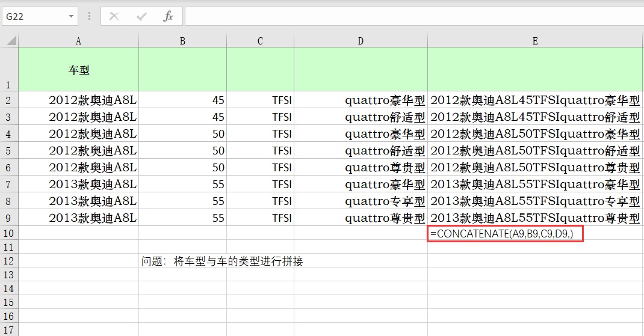Screen dimensions: 644x336
Task: Click cell B6 containing 50
Action: (x=183, y=167)
